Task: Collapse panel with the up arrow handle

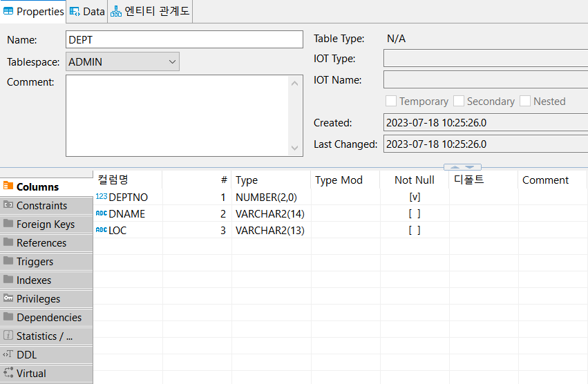Action: (455, 167)
